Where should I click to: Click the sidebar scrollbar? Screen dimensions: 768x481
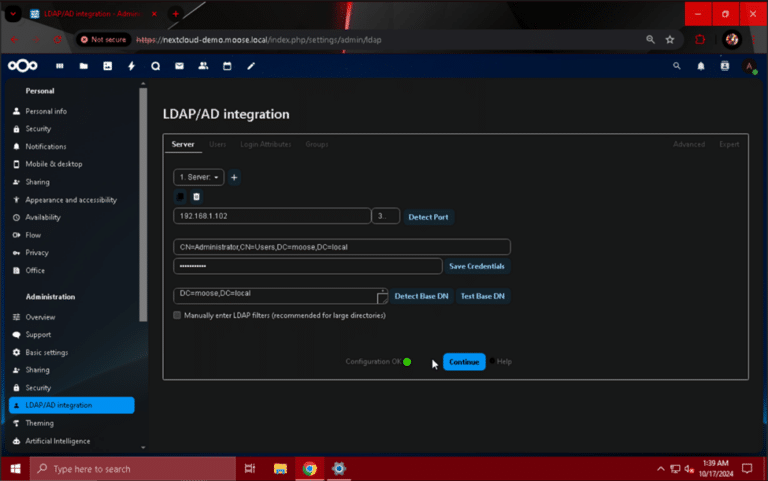pos(143,205)
